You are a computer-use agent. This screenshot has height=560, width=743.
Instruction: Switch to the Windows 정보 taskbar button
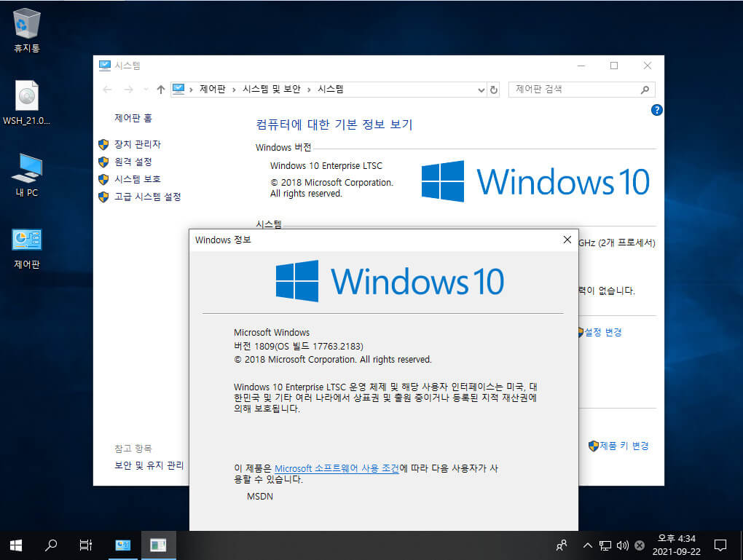158,545
